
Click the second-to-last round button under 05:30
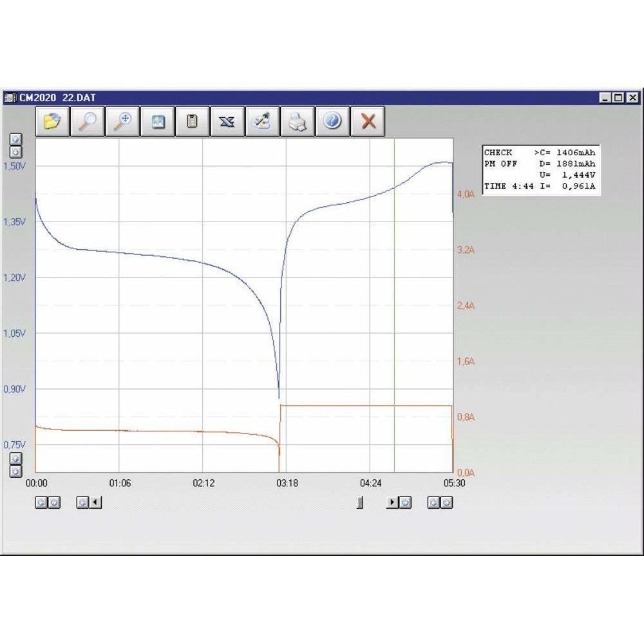point(433,502)
